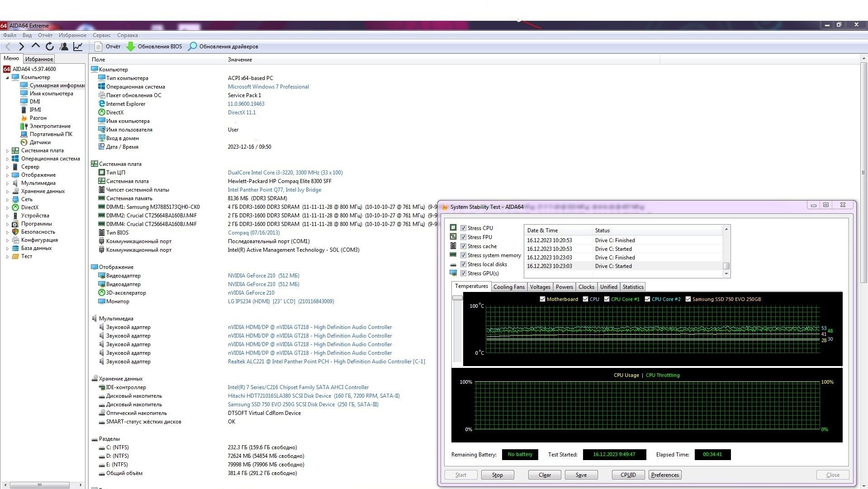Refresh the AIDA64 page
This screenshot has width=868, height=489.
tap(50, 46)
